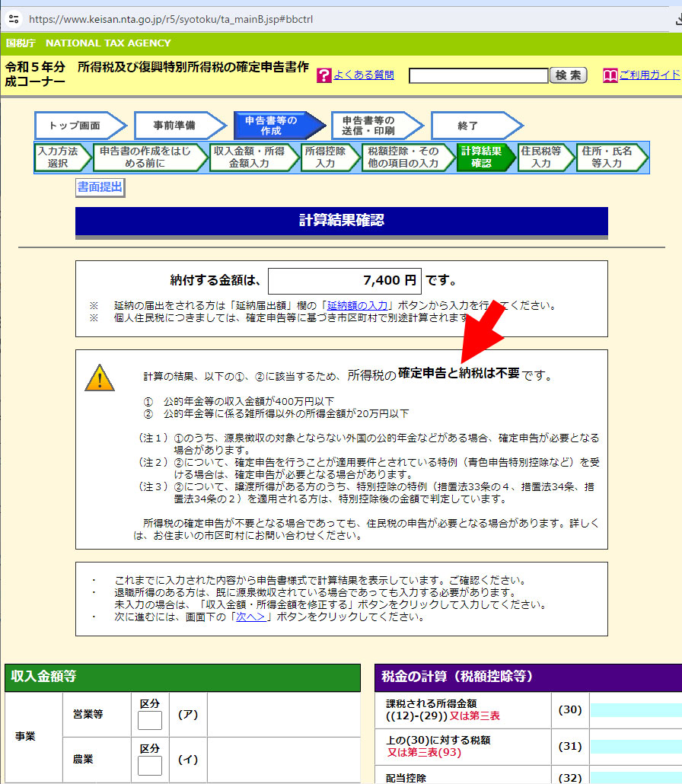
Task: Open the ご利用ガイド link
Action: click(649, 75)
